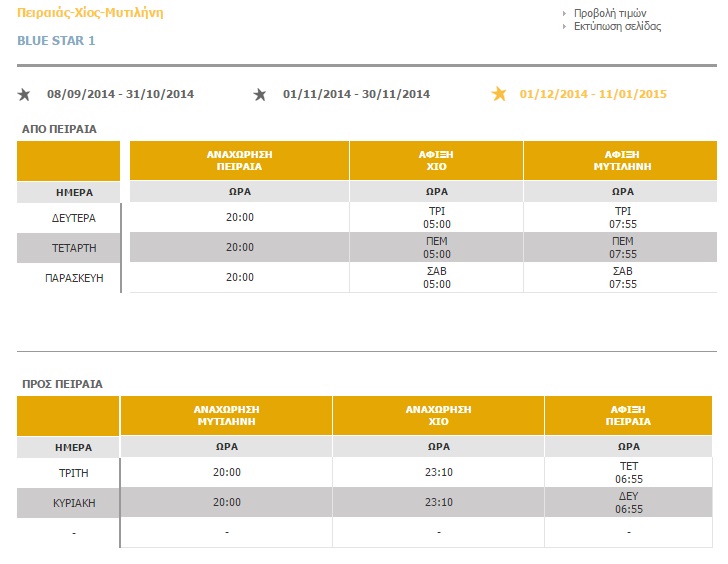Click the ΑΦΙΞΗ ΧΙΟ column header
728x564 pixels.
point(436,161)
